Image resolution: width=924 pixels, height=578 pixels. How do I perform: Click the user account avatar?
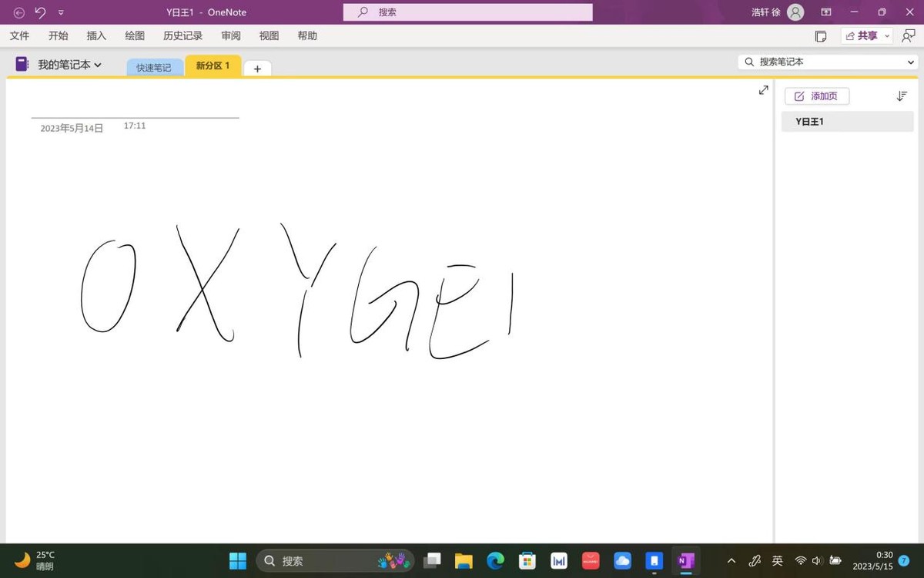pyautogui.click(x=795, y=12)
